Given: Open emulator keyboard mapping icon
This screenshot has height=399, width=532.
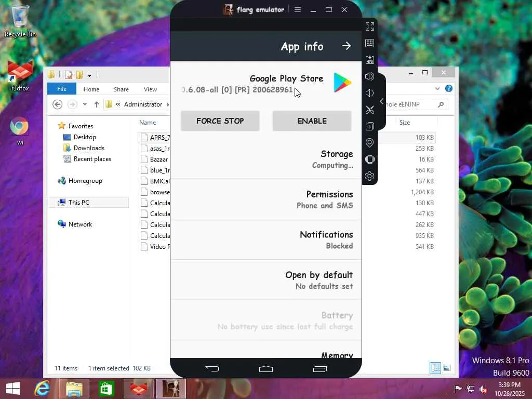Looking at the screenshot, I should coord(369,43).
